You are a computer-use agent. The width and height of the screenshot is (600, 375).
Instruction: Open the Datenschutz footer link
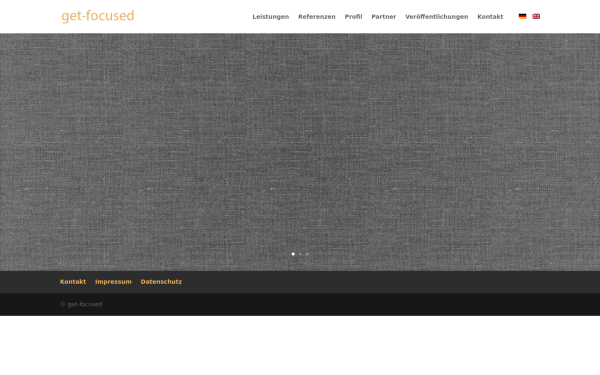(x=161, y=282)
